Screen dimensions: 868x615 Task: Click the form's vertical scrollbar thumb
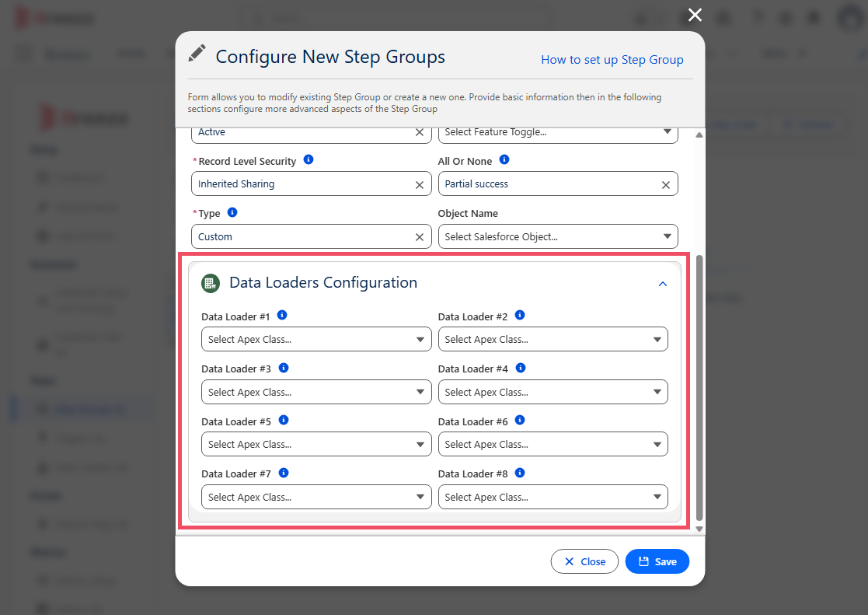pyautogui.click(x=699, y=388)
